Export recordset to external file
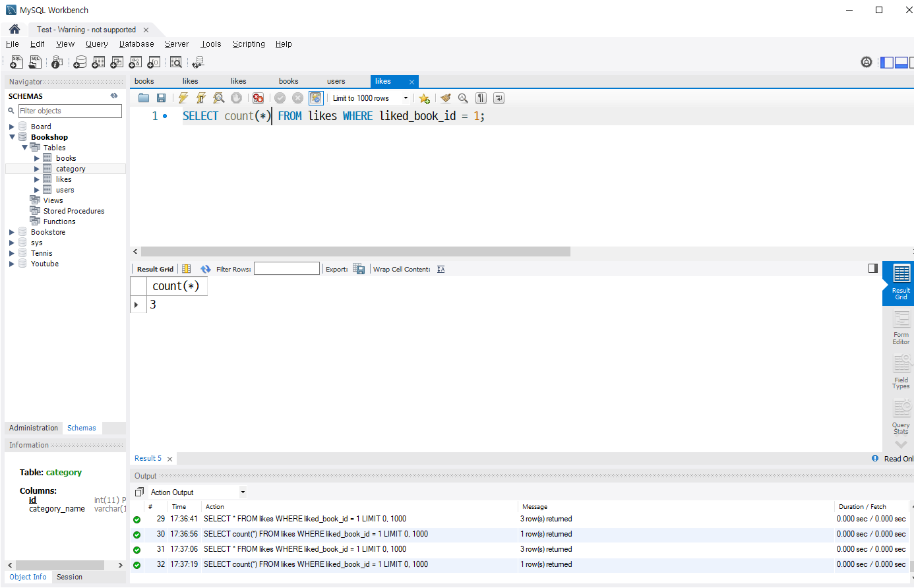The width and height of the screenshot is (914, 588). coord(359,269)
